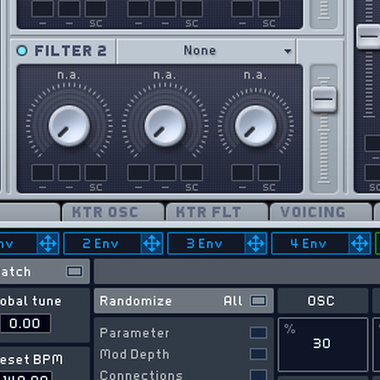The image size is (380, 380).
Task: Click the 2 Env assign crosshair icon
Action: pyautogui.click(x=152, y=244)
